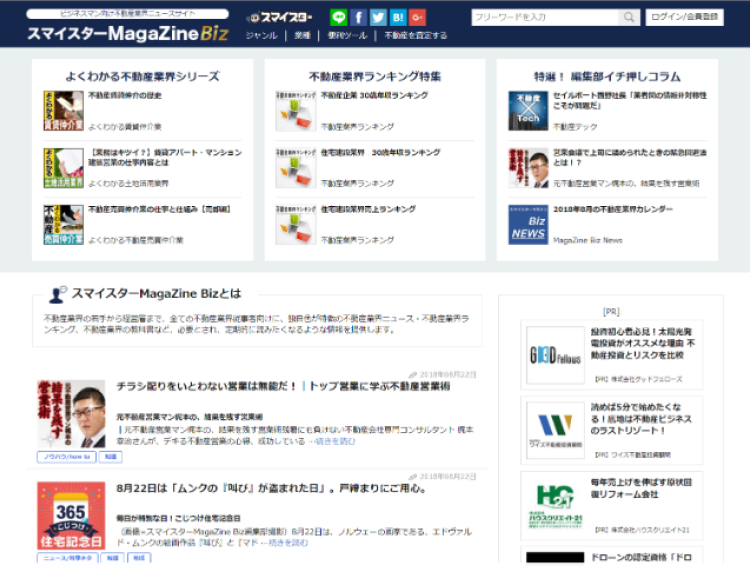Open thumbnail beside 不動産企業 30歳年収ランキング
This screenshot has height=568, width=750.
pos(296,111)
